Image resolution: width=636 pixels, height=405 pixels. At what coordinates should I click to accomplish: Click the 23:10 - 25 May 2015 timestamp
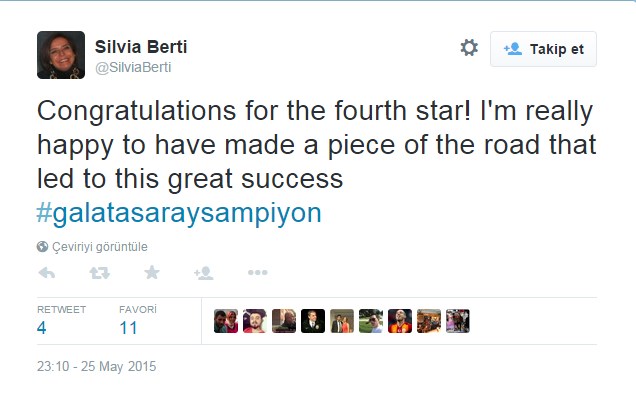97,367
